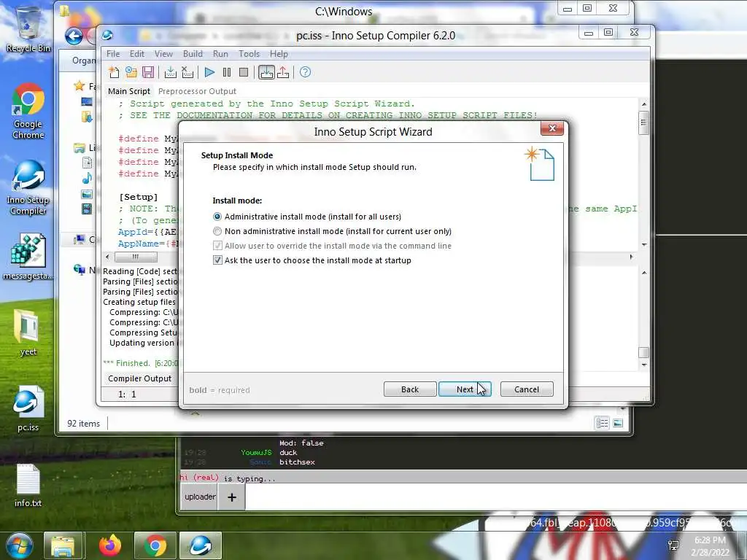Launch Firefox from the taskbar
This screenshot has height=560, width=747.
pyautogui.click(x=110, y=545)
